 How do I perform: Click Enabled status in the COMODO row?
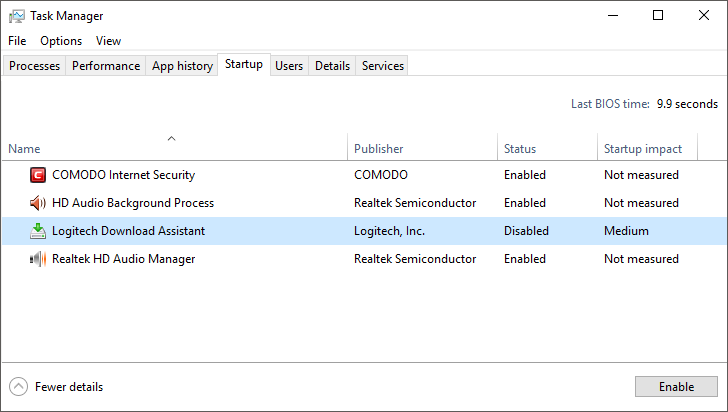point(525,175)
